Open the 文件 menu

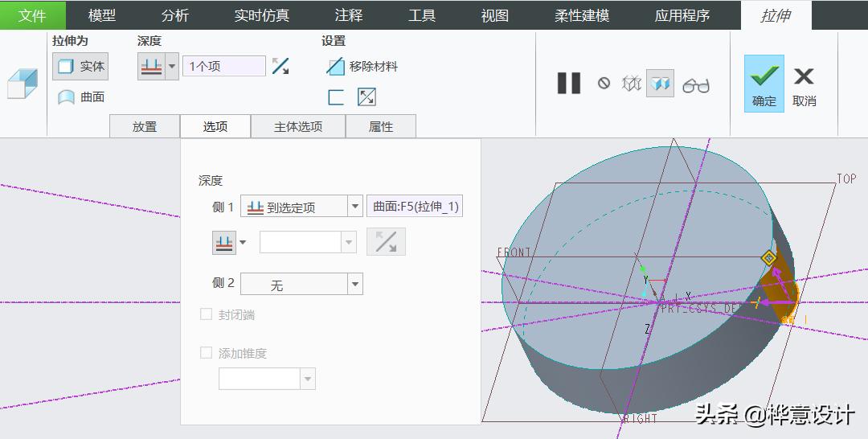32,15
